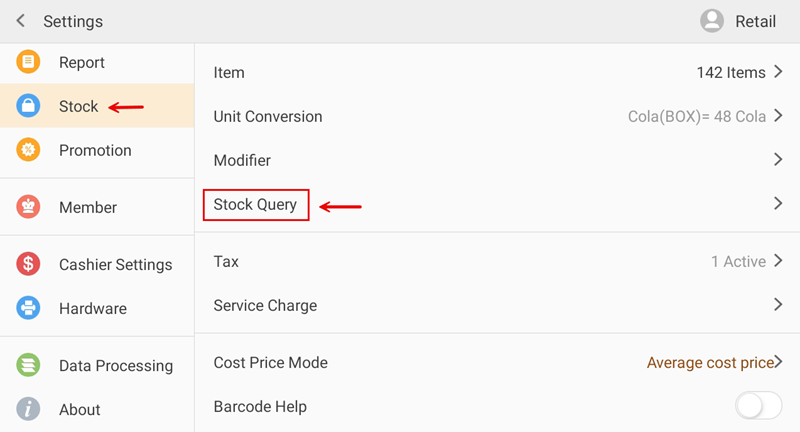Click the red Member icon

pyautogui.click(x=28, y=207)
